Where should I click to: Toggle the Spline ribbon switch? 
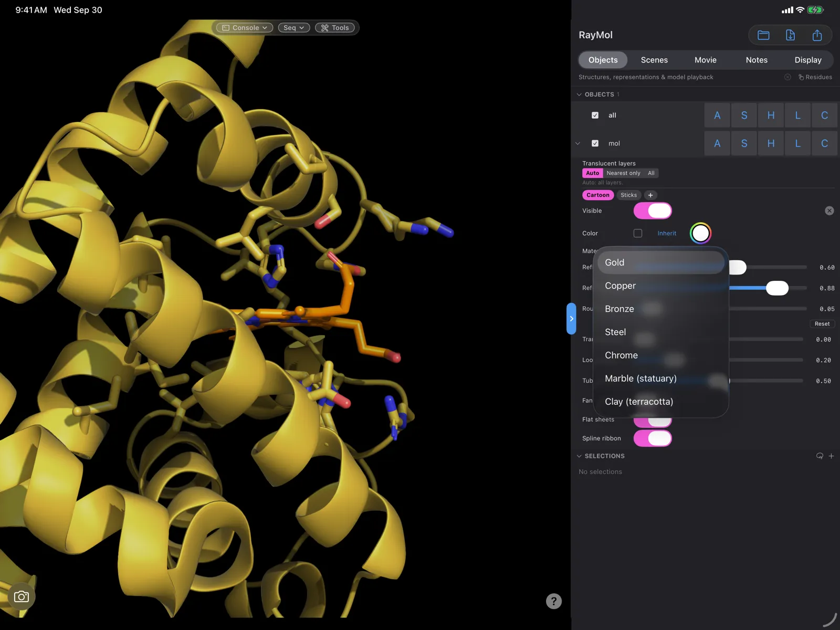[653, 438]
